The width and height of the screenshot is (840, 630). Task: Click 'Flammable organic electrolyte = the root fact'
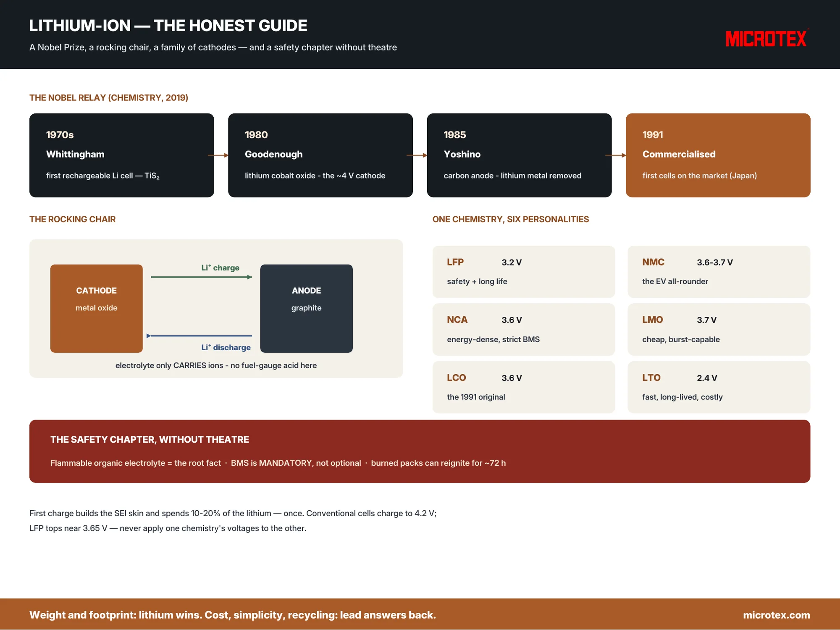tap(135, 463)
